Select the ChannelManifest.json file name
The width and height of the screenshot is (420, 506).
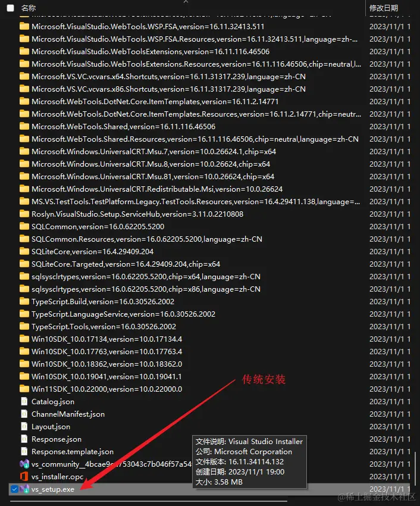[68, 414]
